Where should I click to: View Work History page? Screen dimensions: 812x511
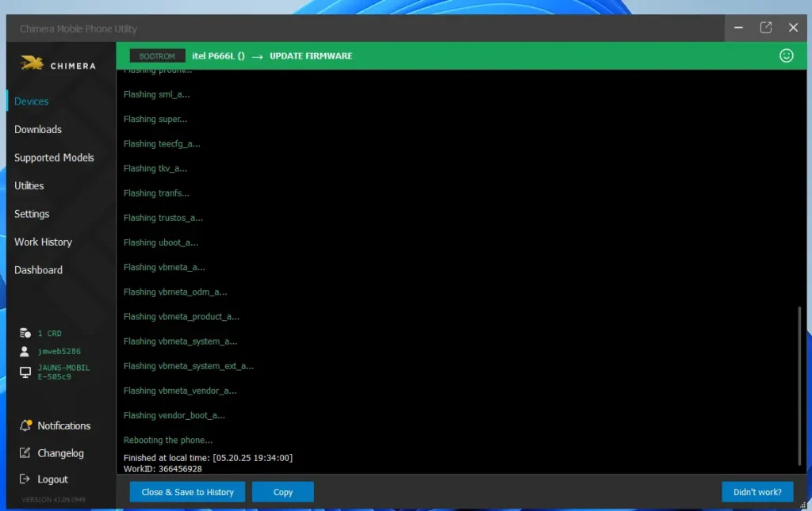[x=43, y=242]
